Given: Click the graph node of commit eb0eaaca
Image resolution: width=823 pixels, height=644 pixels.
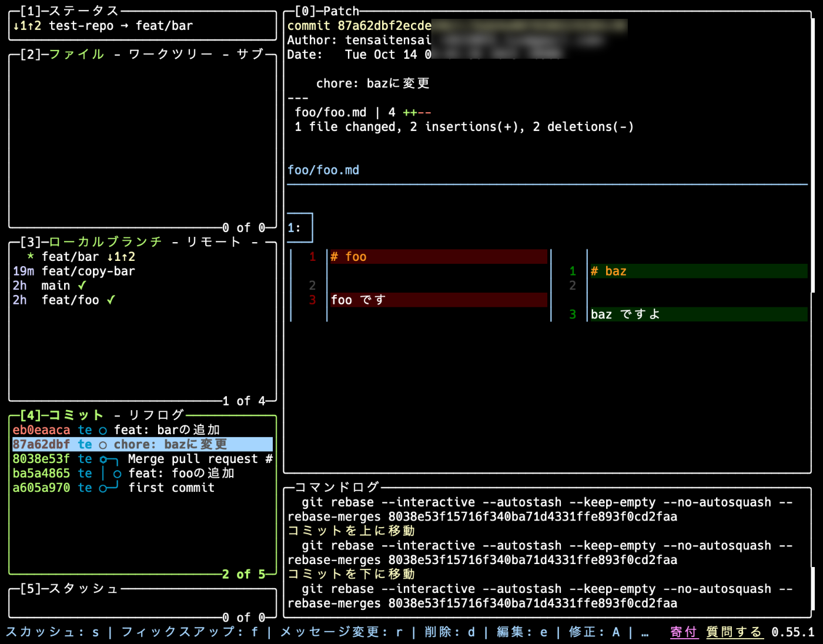Looking at the screenshot, I should tap(103, 431).
